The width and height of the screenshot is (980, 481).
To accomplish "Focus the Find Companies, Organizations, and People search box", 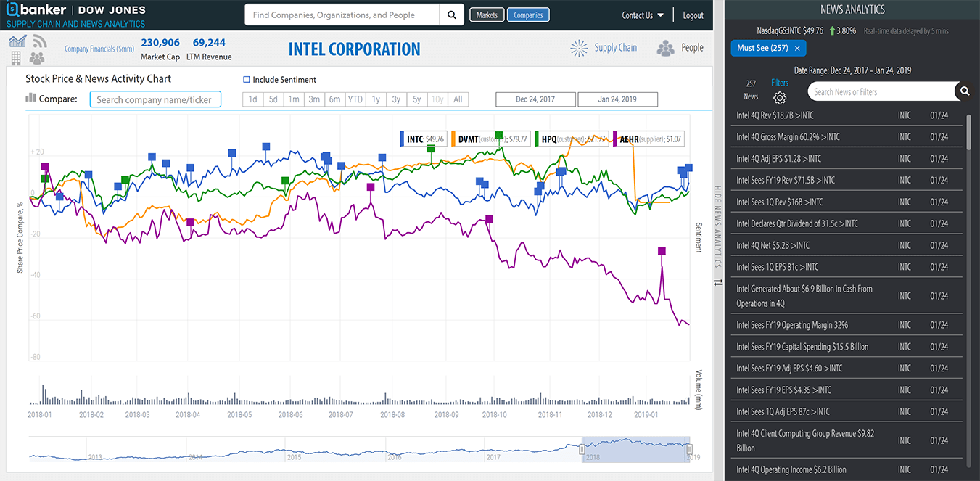I will pos(342,15).
